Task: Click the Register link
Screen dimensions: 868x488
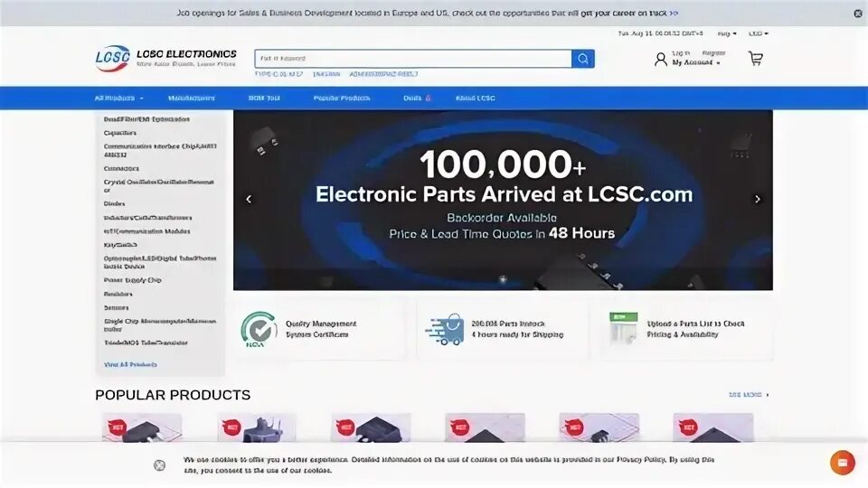Action: (x=713, y=53)
